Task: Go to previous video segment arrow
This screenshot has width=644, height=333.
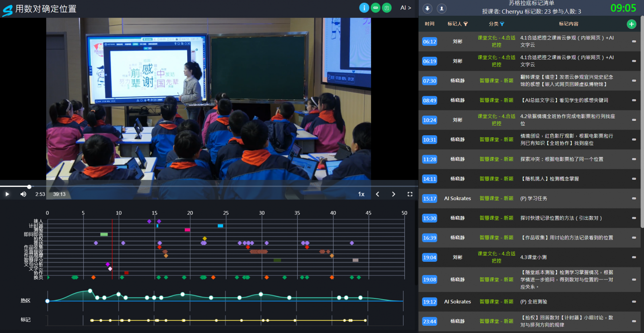Action: tap(378, 194)
